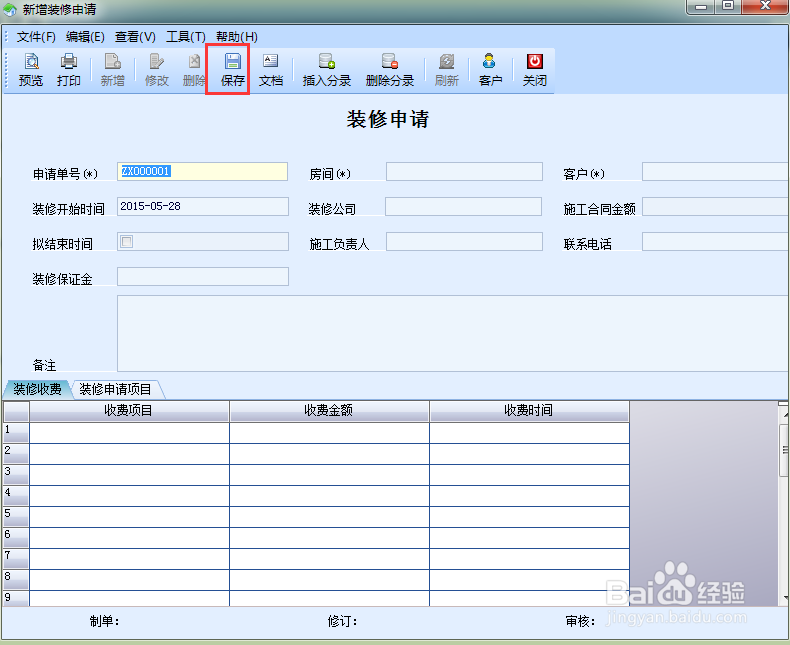The width and height of the screenshot is (790, 645).
Task: Maximize the 新增装修申请 window
Action: click(728, 7)
